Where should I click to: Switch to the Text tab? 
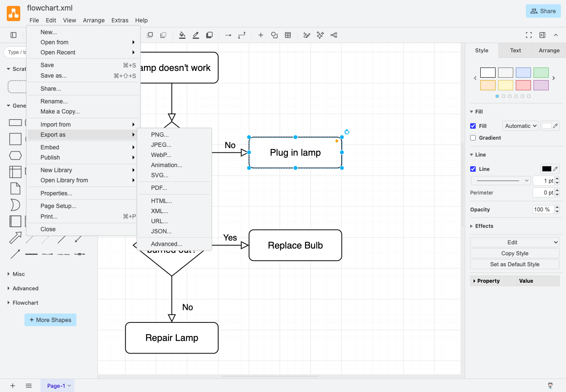tap(515, 50)
